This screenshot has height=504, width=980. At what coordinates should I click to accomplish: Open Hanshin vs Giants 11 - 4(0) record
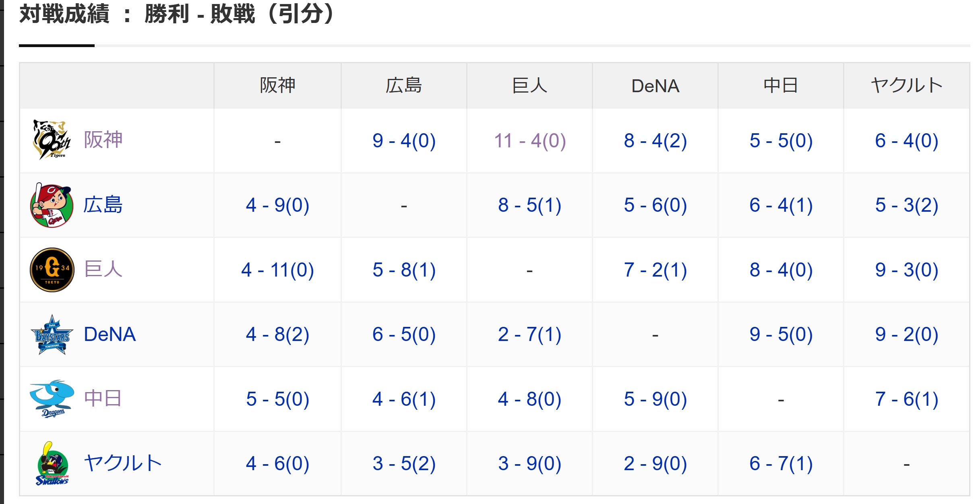(x=530, y=141)
